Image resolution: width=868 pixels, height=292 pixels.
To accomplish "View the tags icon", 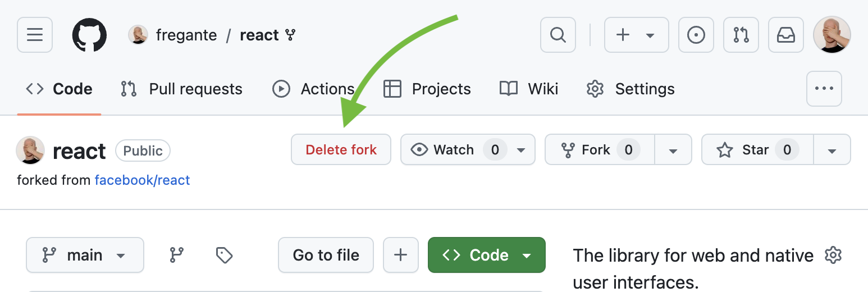I will 224,255.
